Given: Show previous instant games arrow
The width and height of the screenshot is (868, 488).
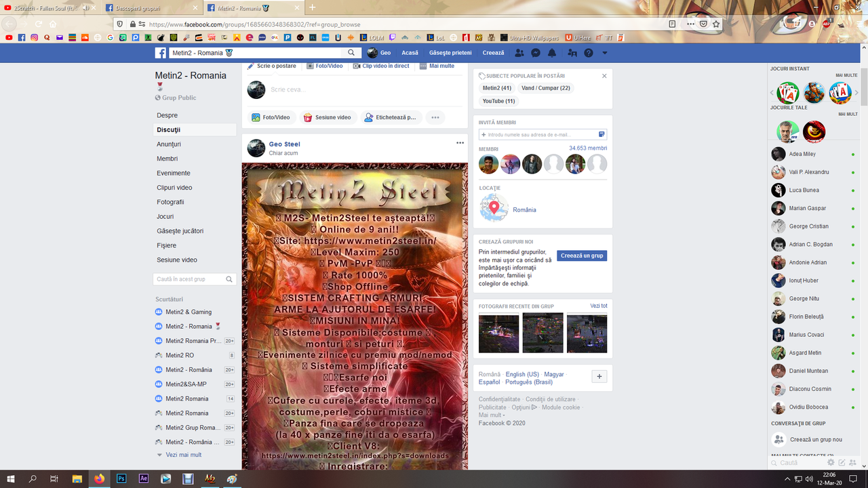Looking at the screenshot, I should pyautogui.click(x=772, y=93).
